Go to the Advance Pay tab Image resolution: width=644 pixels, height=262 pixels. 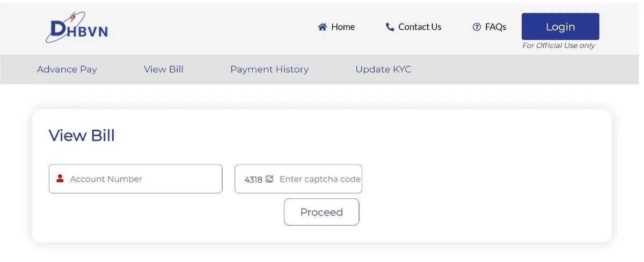point(67,69)
